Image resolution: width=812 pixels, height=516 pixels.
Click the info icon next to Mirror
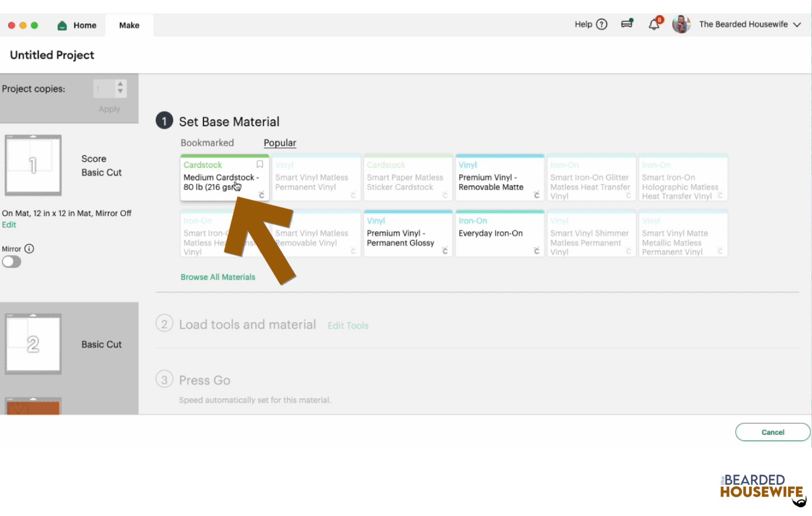(29, 249)
